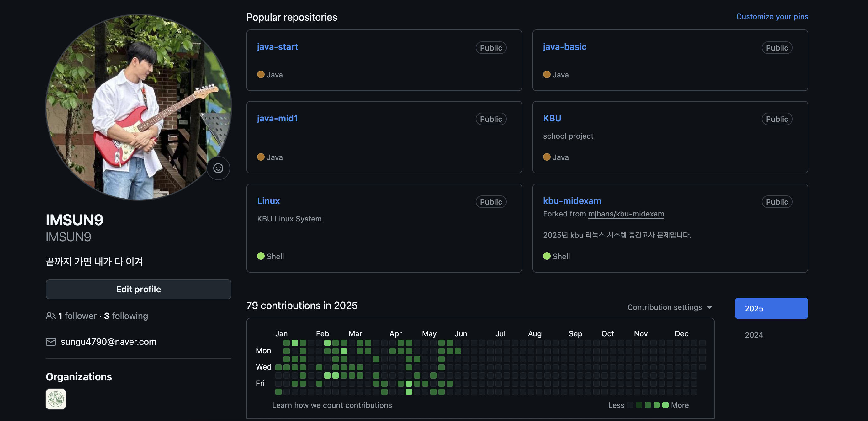
Task: Switch to the 2024 year tab
Action: click(754, 335)
